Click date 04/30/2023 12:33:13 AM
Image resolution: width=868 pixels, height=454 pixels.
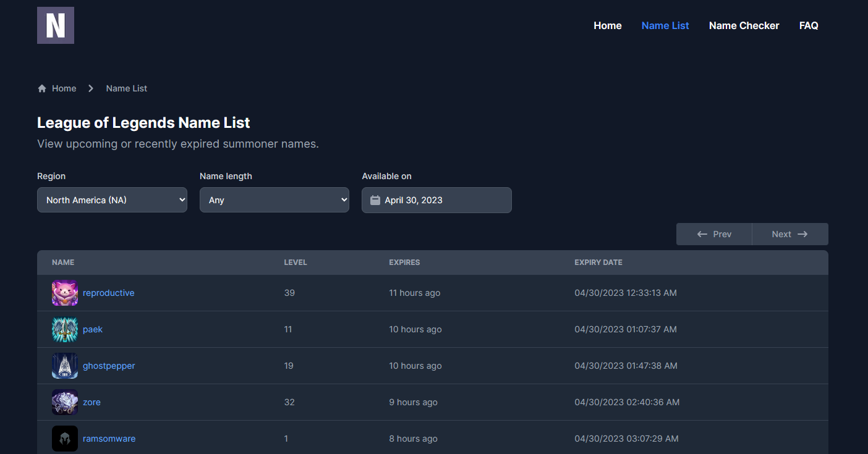626,293
